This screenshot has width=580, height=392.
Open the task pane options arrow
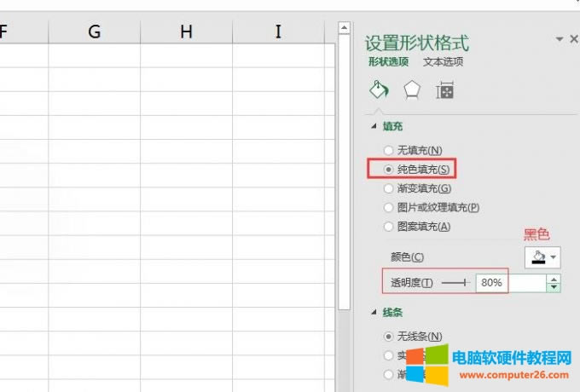[x=560, y=39]
